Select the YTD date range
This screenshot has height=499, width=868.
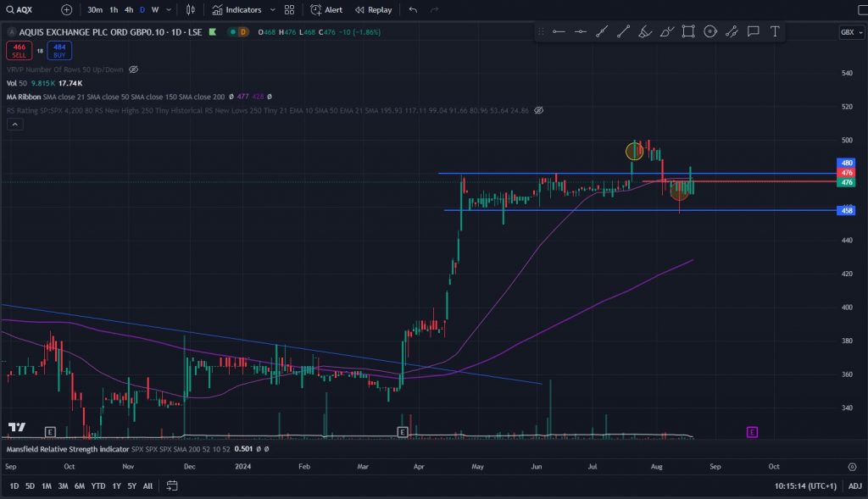coord(98,485)
